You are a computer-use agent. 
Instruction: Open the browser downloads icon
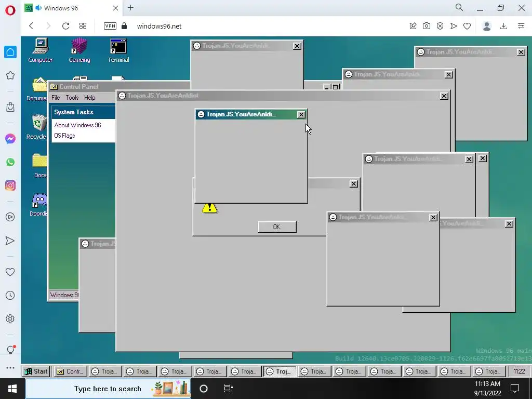(x=504, y=26)
